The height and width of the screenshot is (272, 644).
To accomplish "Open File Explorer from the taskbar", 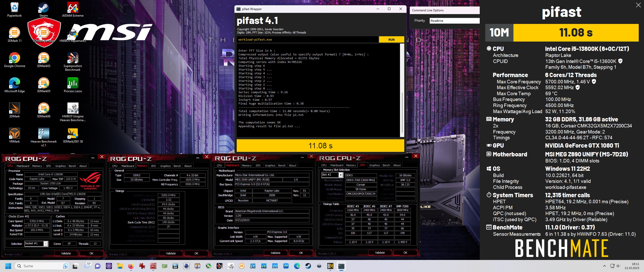I will pyautogui.click(x=120, y=266).
